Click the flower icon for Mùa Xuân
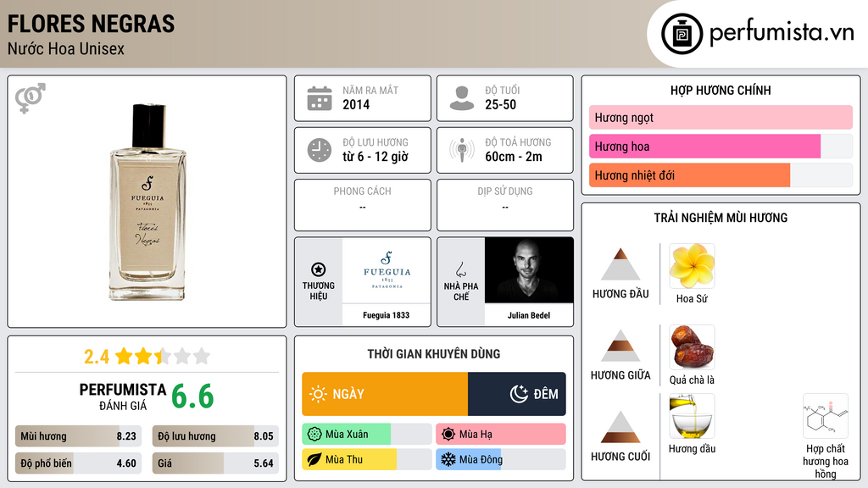868x488 pixels. [x=314, y=434]
